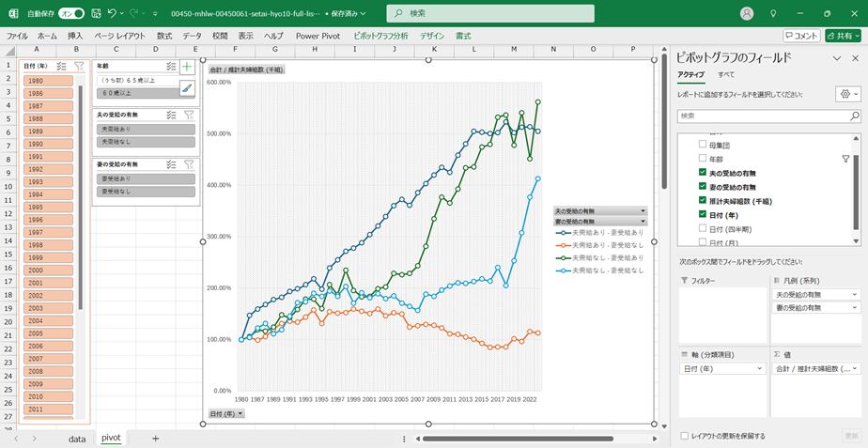Enable レイアウトの更新を保留する checkbox

[x=684, y=436]
